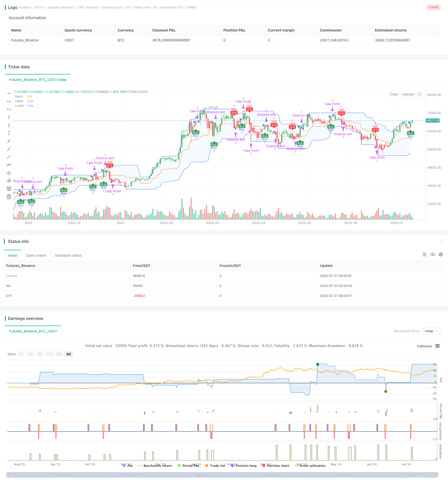Open the settings gear in Status info

tap(441, 254)
